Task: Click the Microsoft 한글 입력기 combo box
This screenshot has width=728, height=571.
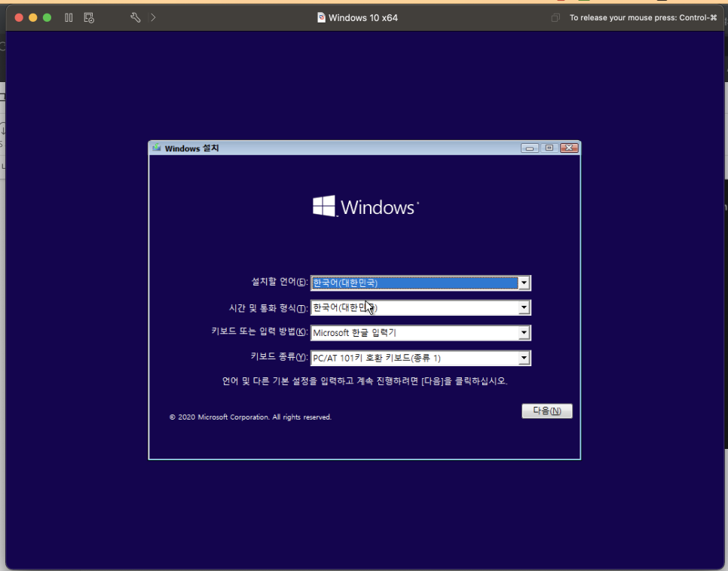Action: coord(421,332)
